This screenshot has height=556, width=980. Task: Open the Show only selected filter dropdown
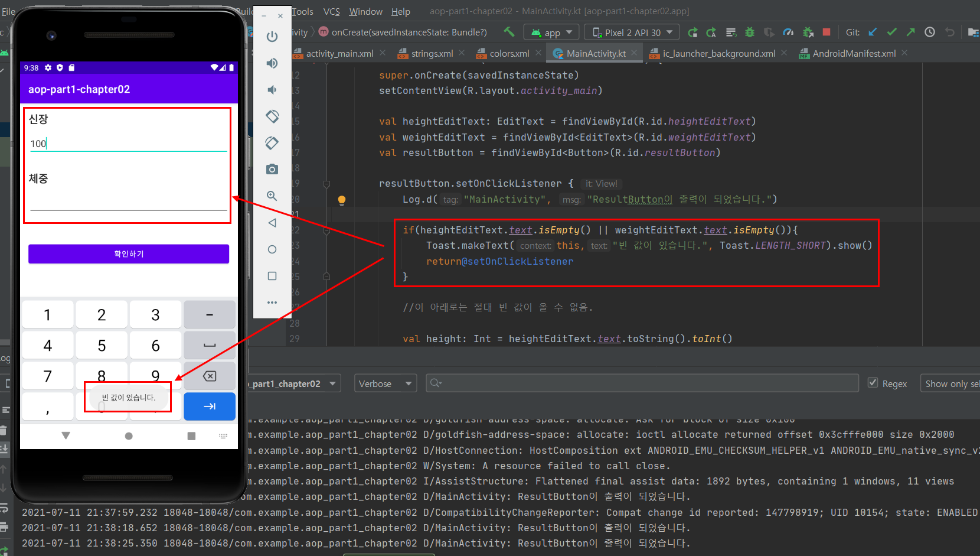pyautogui.click(x=950, y=383)
